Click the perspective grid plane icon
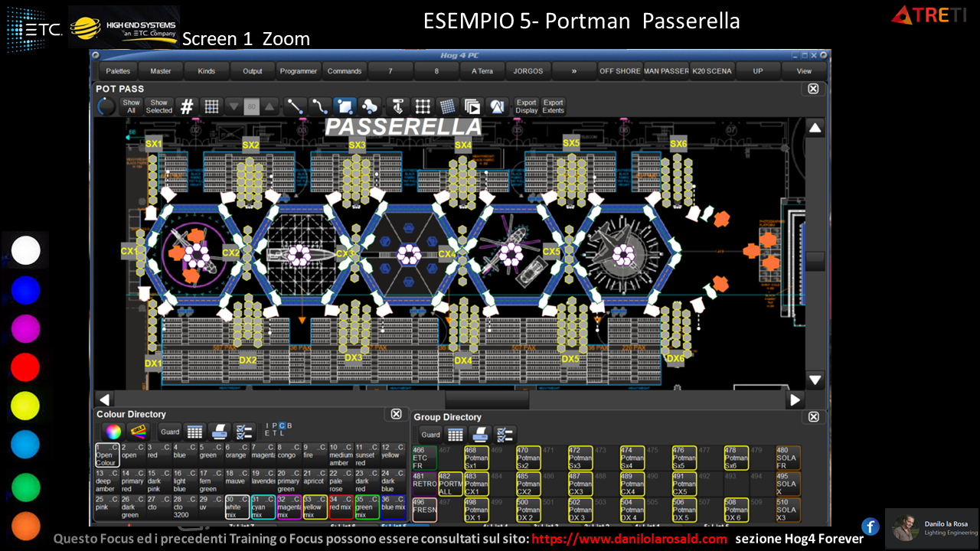Viewport: 980px width, 551px height. (x=447, y=106)
